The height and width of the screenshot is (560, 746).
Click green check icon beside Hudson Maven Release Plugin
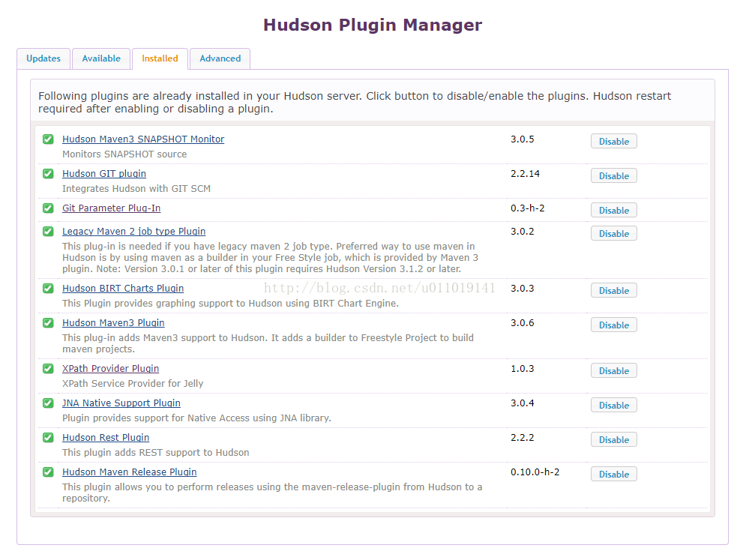48,472
